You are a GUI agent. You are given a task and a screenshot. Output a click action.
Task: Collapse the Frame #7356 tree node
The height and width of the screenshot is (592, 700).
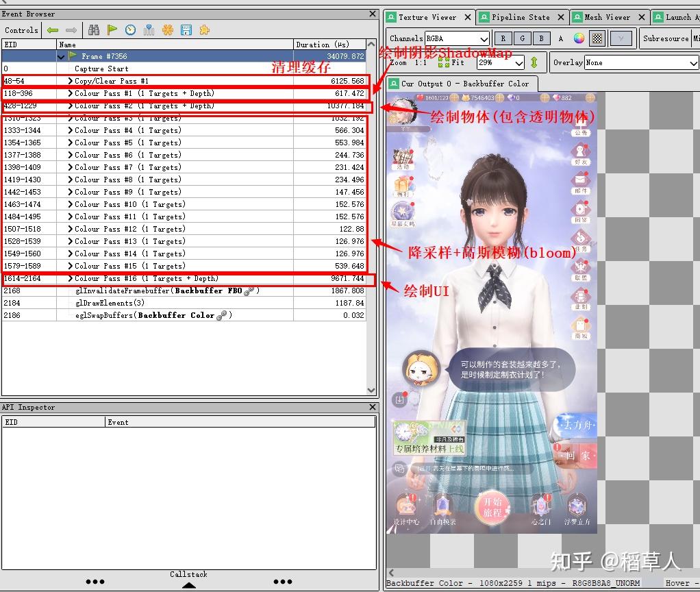coord(61,57)
